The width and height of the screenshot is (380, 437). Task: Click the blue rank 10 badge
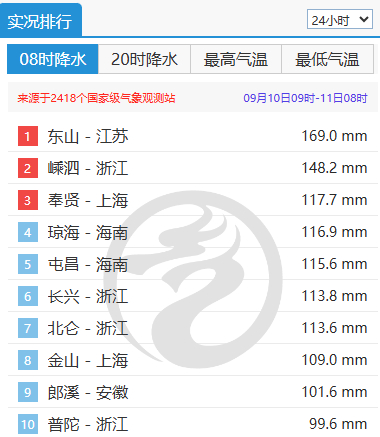pyautogui.click(x=28, y=424)
